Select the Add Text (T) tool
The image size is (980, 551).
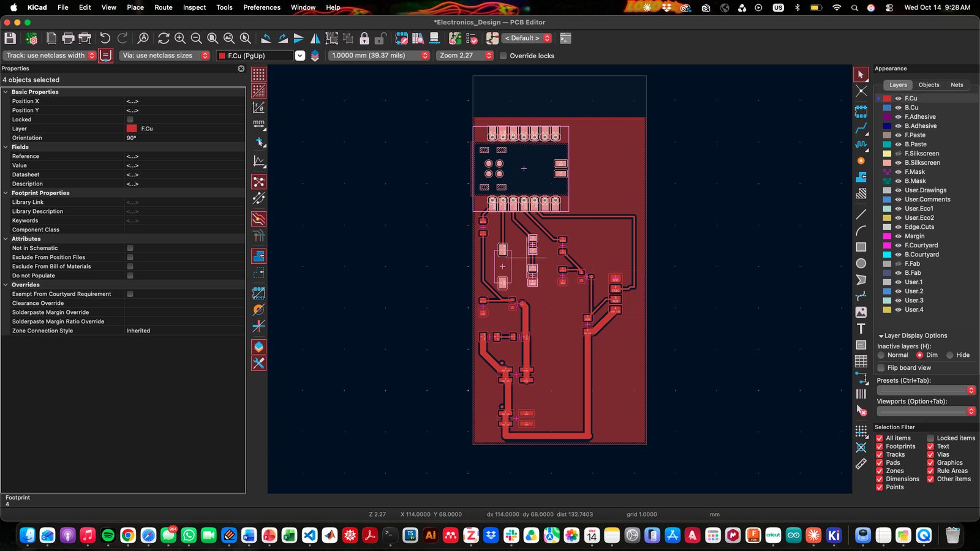tap(861, 329)
